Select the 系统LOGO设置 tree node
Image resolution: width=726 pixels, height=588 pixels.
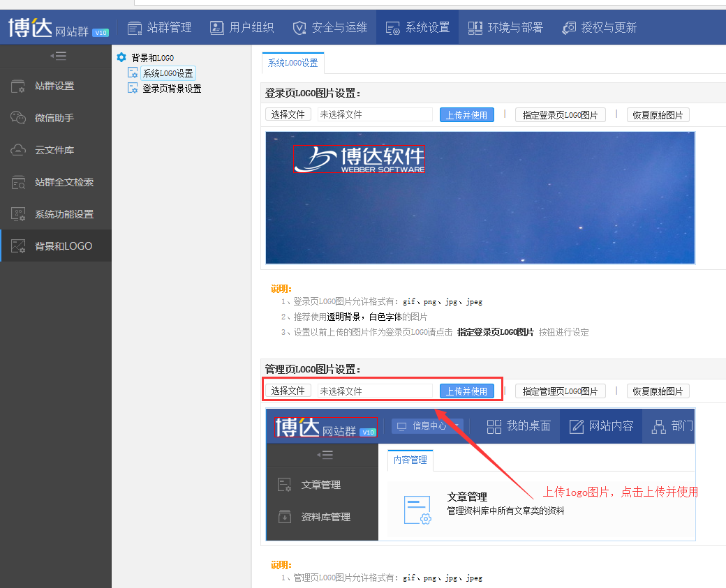pos(168,73)
